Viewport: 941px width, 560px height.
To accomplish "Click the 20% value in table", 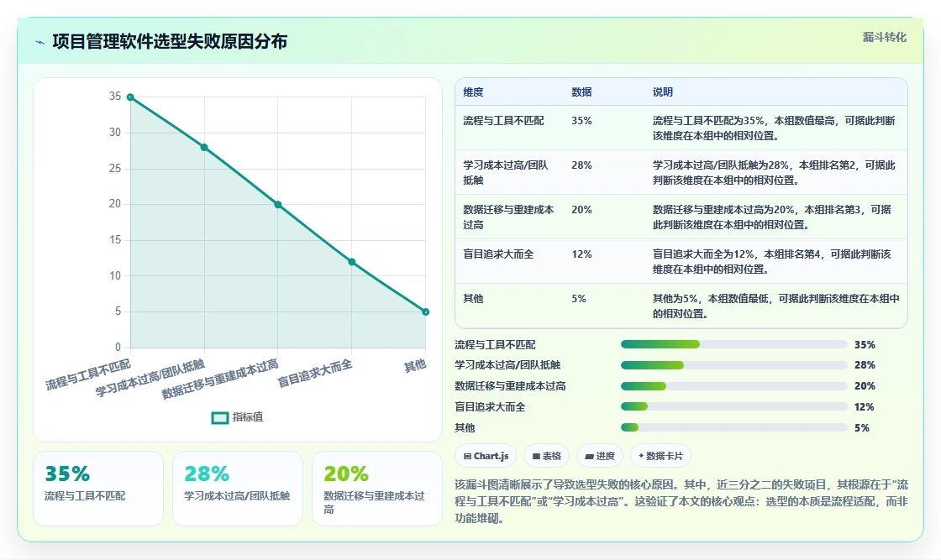I will (581, 209).
